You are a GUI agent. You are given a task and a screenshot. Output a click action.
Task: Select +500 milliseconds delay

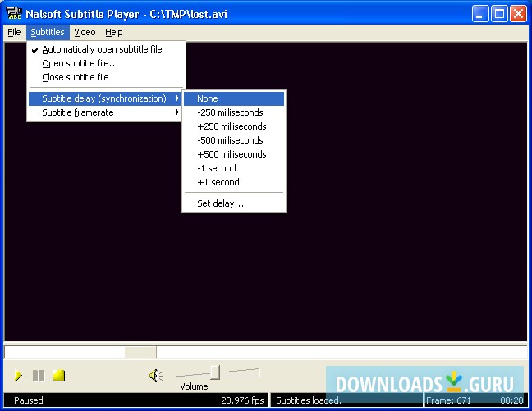click(234, 154)
